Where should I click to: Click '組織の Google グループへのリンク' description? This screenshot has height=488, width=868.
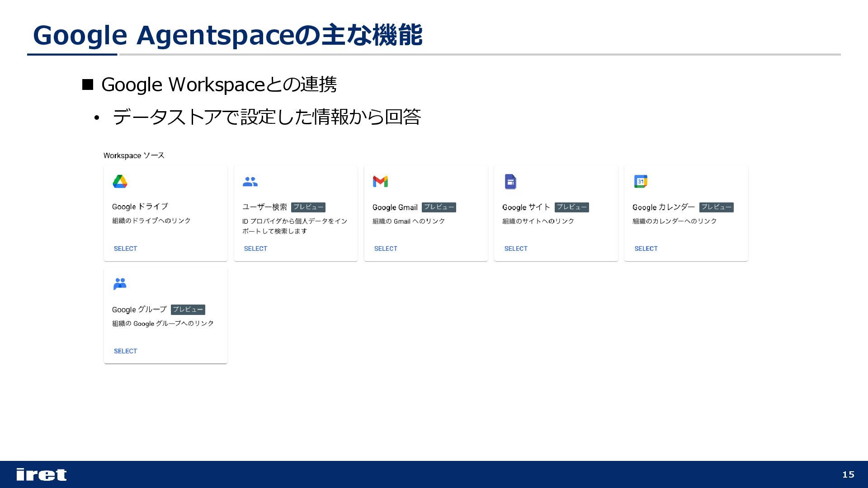coord(163,324)
